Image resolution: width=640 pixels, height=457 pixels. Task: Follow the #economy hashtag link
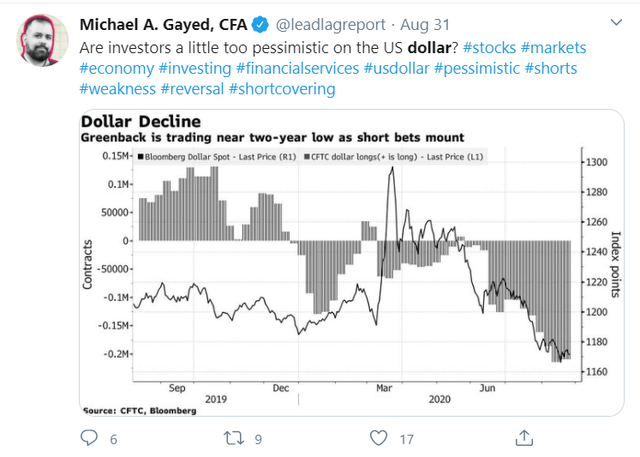116,69
